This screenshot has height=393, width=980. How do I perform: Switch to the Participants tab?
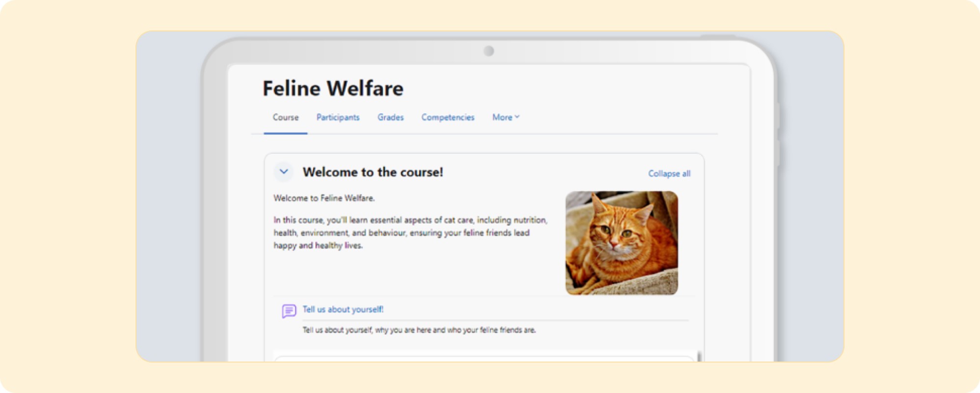tap(338, 117)
